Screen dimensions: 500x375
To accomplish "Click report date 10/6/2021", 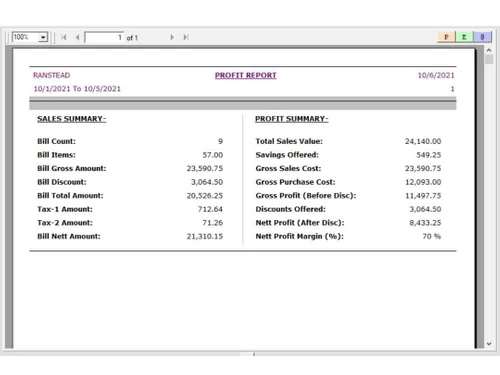I will [436, 75].
